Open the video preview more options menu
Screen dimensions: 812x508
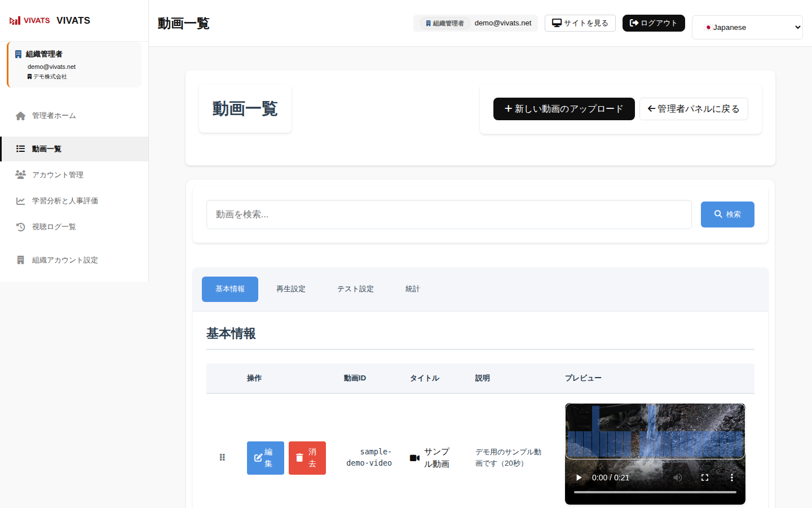(x=732, y=478)
